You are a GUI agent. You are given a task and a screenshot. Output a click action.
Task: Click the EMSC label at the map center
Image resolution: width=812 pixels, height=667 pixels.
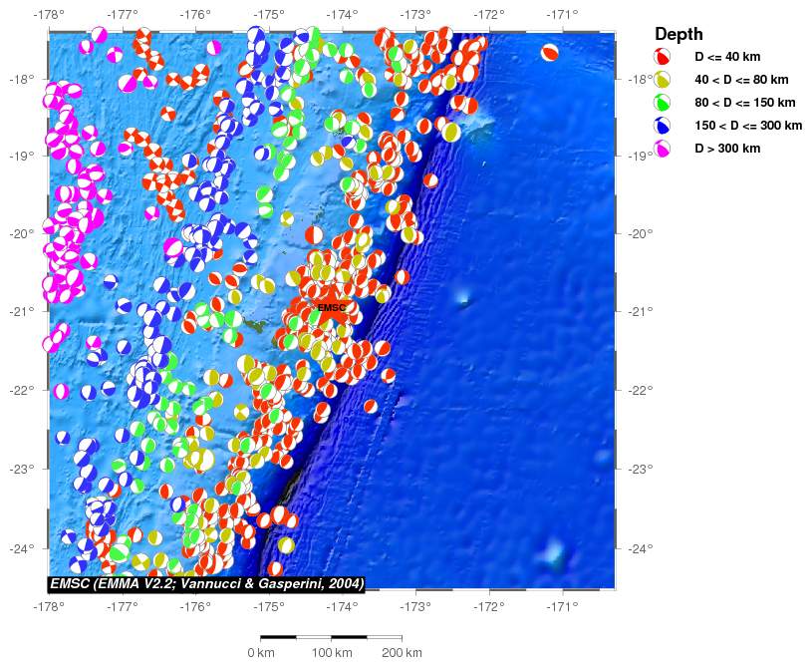tap(331, 307)
